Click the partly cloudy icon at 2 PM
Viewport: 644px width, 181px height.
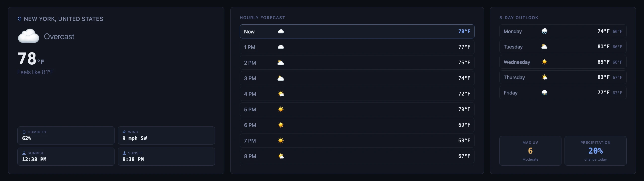pyautogui.click(x=281, y=63)
